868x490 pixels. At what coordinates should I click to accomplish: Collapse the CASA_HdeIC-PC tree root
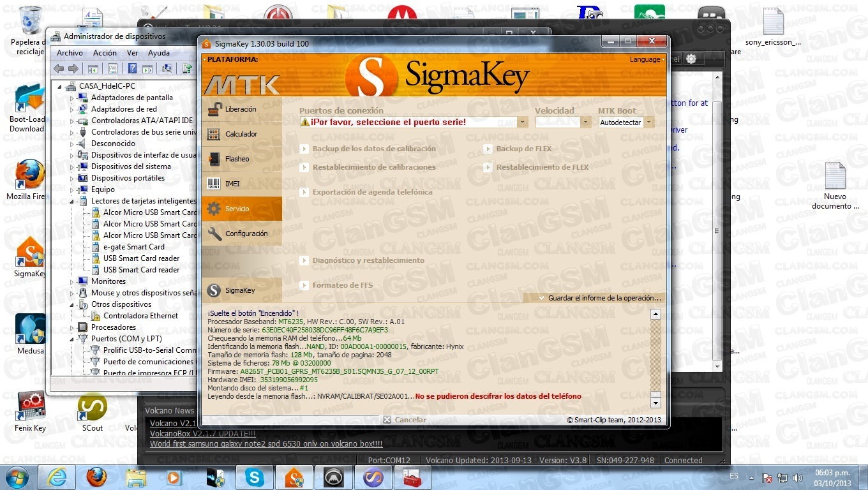coord(61,86)
